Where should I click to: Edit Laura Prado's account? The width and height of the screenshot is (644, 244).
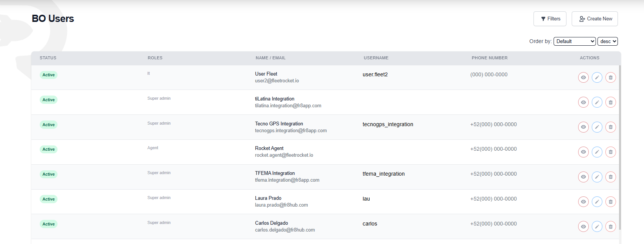597,202
